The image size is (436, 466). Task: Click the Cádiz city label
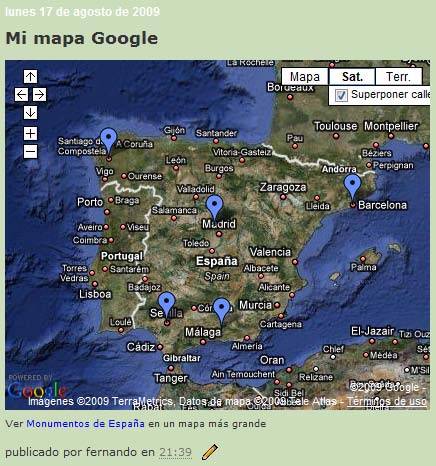tap(141, 347)
